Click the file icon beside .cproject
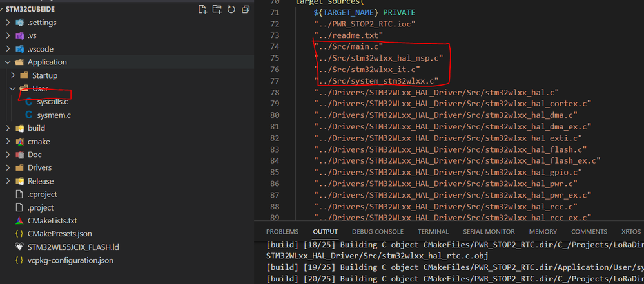 [x=19, y=194]
